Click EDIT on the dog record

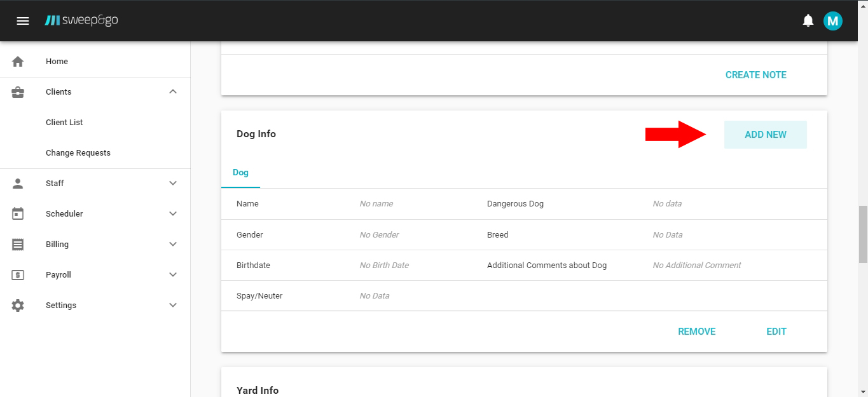click(x=776, y=331)
